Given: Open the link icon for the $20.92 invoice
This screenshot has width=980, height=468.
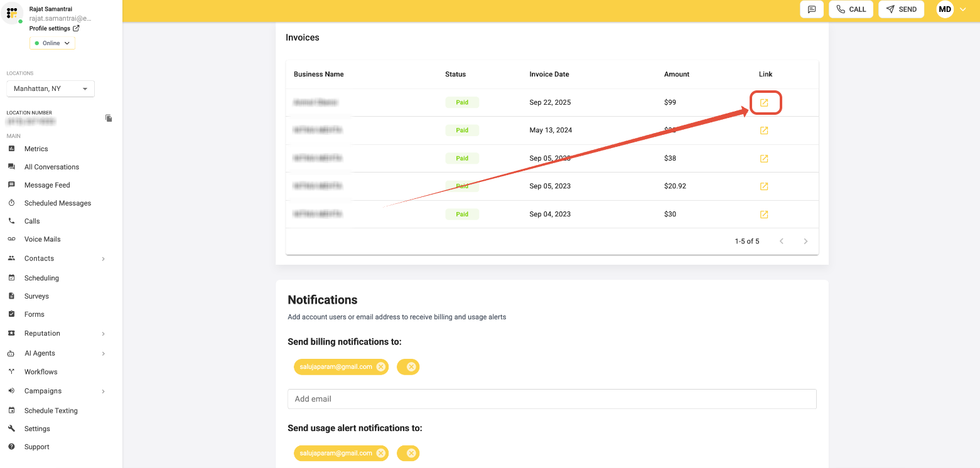Looking at the screenshot, I should [x=764, y=186].
